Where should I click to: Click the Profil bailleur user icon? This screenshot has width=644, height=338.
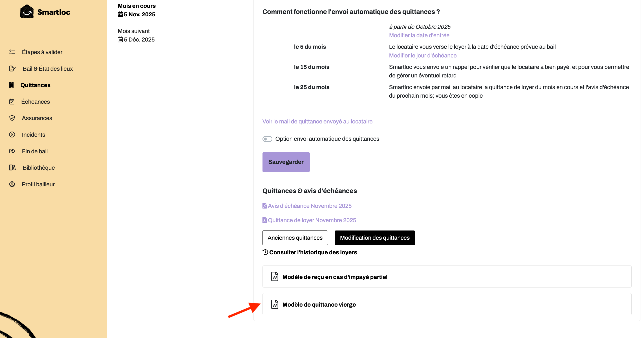coord(12,184)
